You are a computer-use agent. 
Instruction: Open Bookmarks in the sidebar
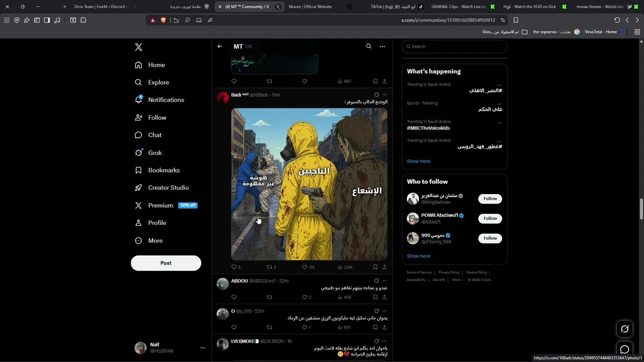point(157,170)
